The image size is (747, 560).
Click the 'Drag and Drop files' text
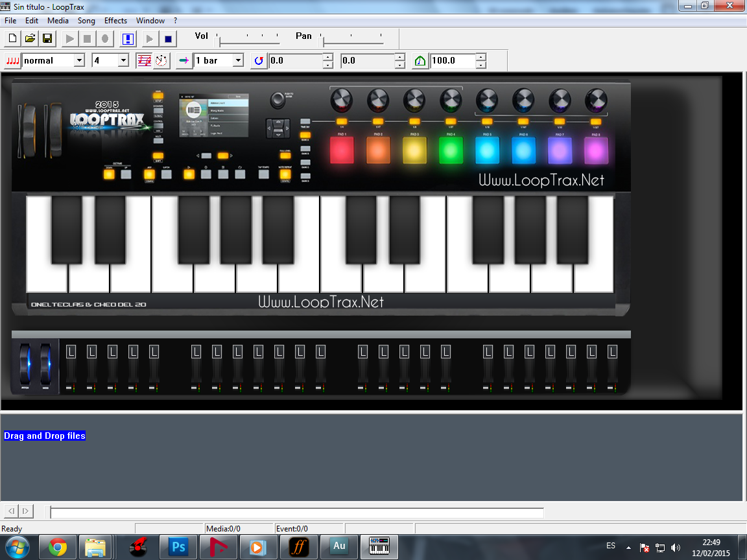(45, 436)
